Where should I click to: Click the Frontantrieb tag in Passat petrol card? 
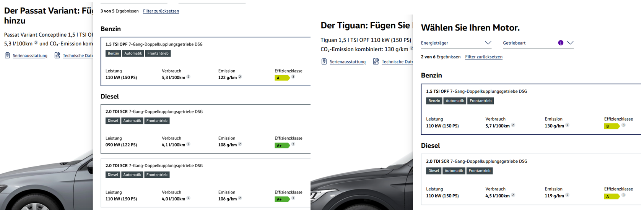coord(158,53)
